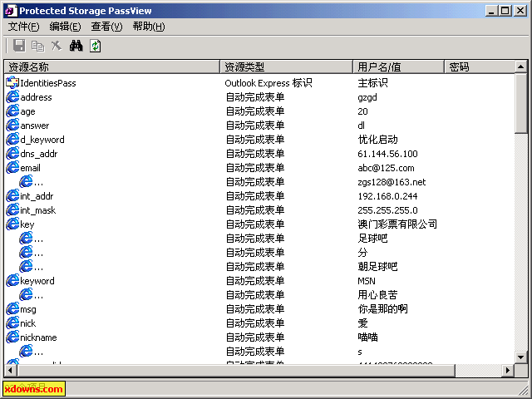The height and width of the screenshot is (399, 532).
Task: Select the Outlook Express 标识 type cell
Action: (x=268, y=83)
